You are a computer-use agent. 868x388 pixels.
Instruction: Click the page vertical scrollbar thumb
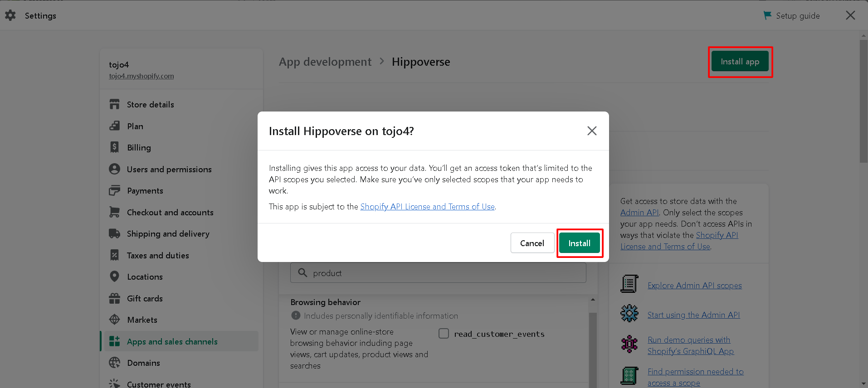tap(863, 101)
